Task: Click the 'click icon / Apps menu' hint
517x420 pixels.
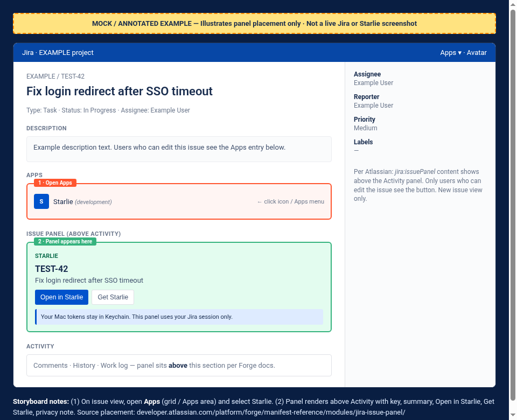Action: pos(290,201)
